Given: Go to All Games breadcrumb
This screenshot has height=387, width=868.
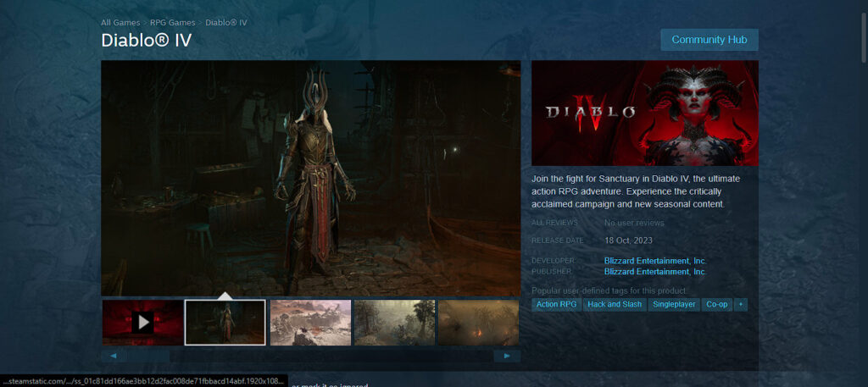Looking at the screenshot, I should tap(120, 23).
